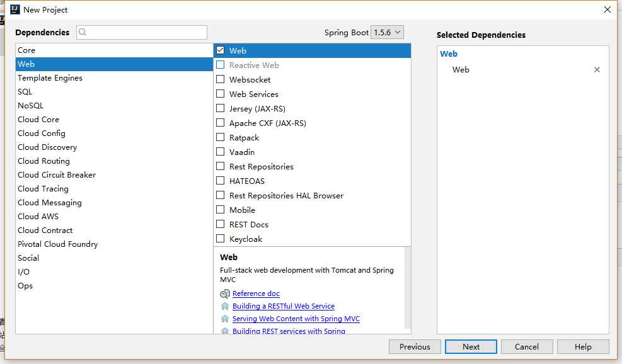Enable HATEOAS dependency checkbox
Screen dimensions: 622x364
click(220, 181)
